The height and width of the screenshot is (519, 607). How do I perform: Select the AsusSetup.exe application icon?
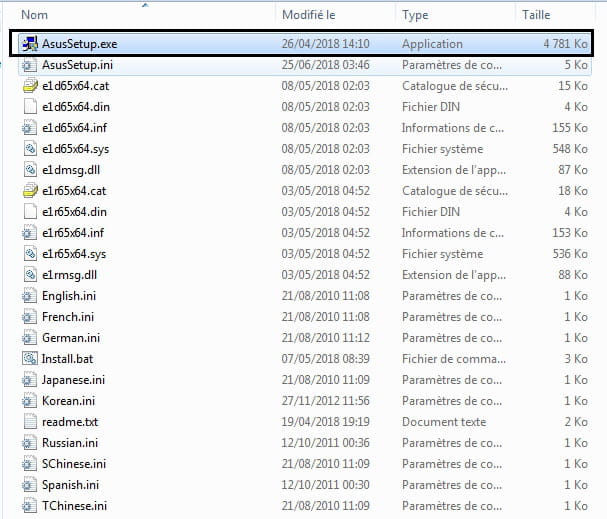30,44
